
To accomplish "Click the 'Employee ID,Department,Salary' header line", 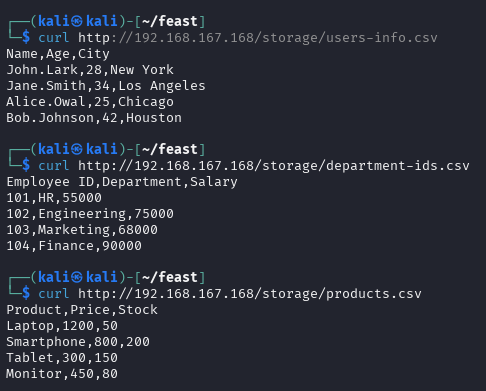I will 122,182.
